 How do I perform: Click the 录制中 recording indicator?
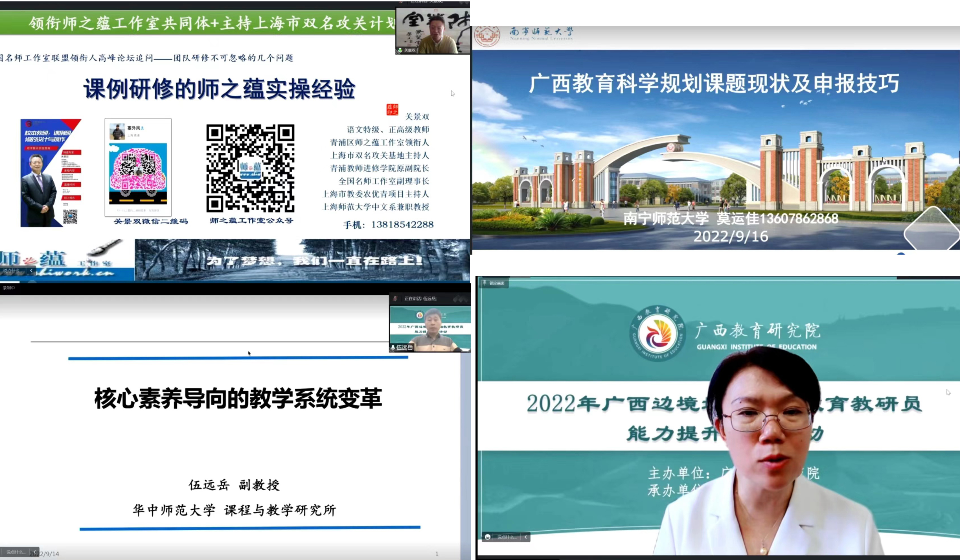click(8, 288)
